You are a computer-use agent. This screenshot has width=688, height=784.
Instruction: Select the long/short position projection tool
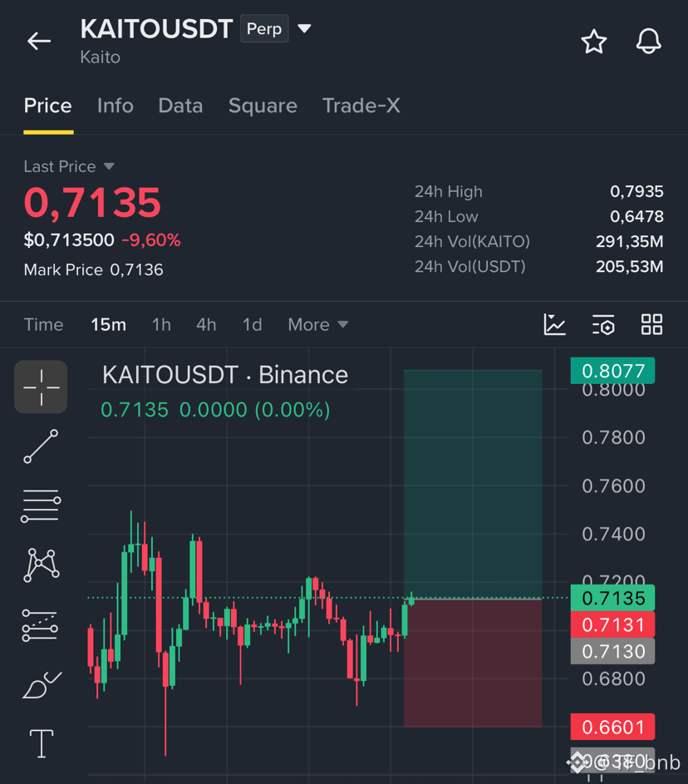pos(40,625)
